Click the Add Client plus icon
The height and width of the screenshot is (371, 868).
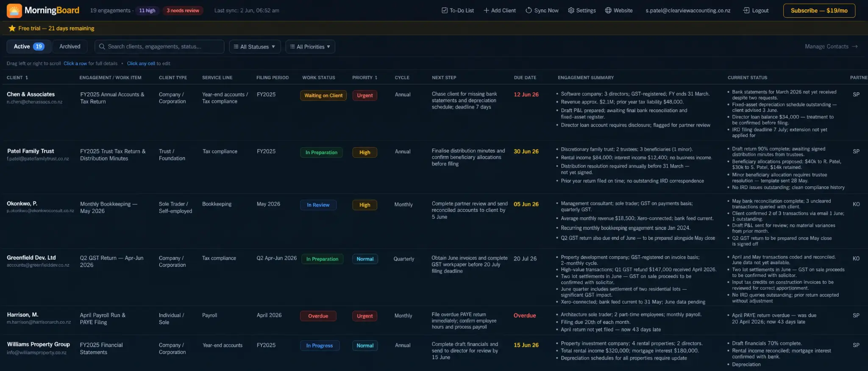click(486, 11)
